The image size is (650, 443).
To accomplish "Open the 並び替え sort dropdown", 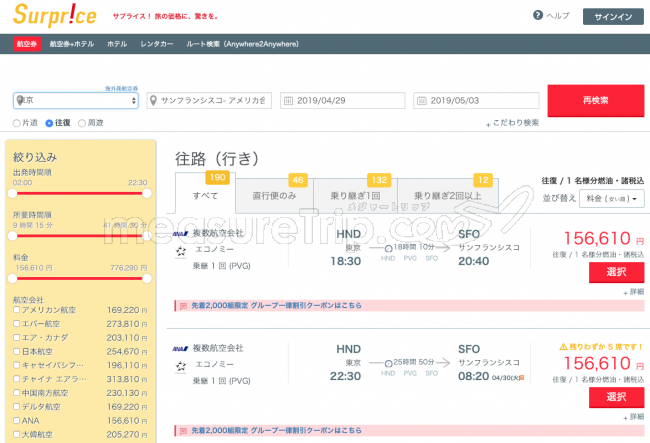I will tap(611, 199).
